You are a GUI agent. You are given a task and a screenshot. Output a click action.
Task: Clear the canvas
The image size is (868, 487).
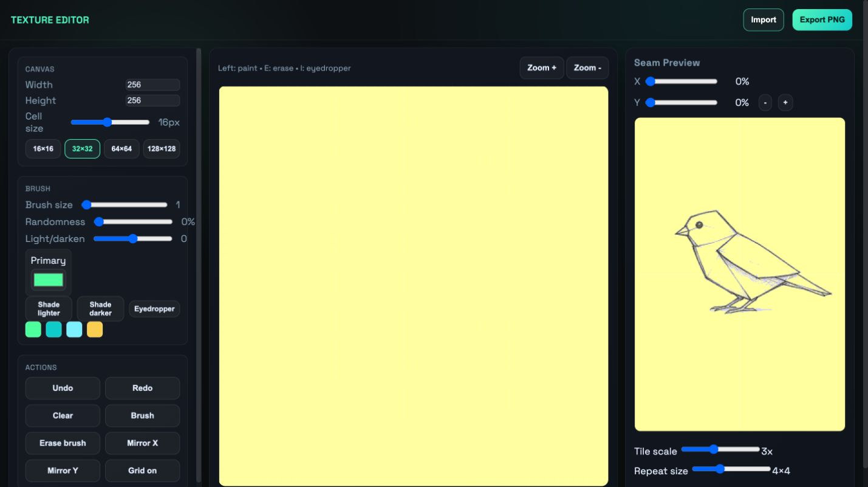click(63, 416)
